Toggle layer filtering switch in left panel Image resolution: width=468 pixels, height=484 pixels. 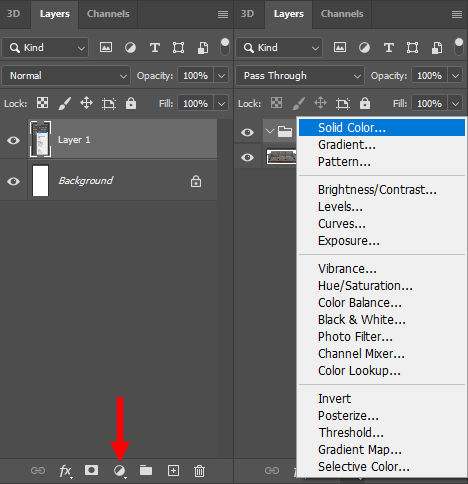click(225, 46)
